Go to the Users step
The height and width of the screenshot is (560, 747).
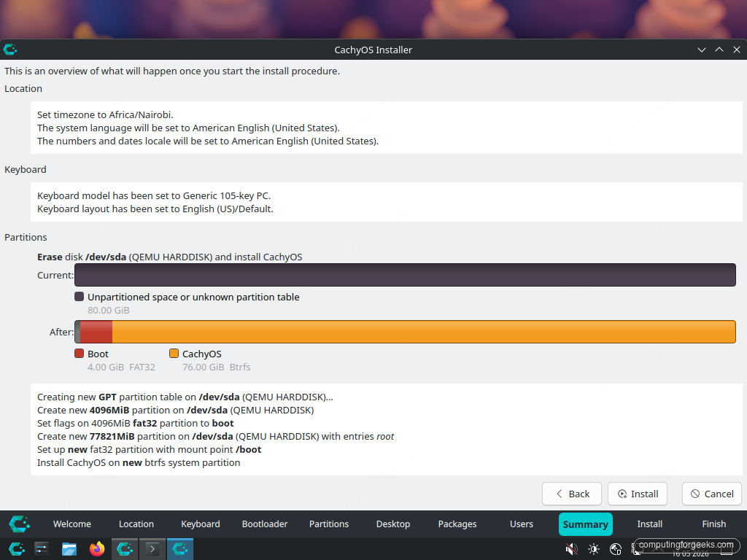click(522, 524)
